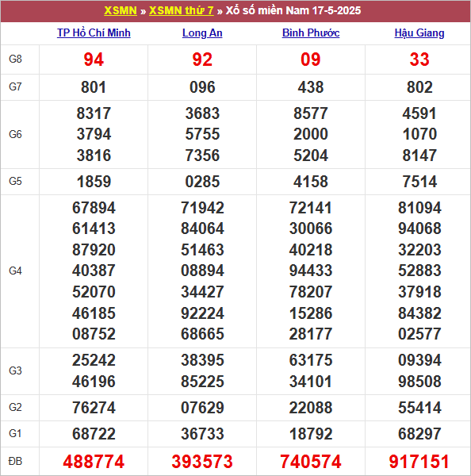Viewport: 471px width, 476px height.
Task: Open the Hậu Giang column link
Action: [x=419, y=33]
